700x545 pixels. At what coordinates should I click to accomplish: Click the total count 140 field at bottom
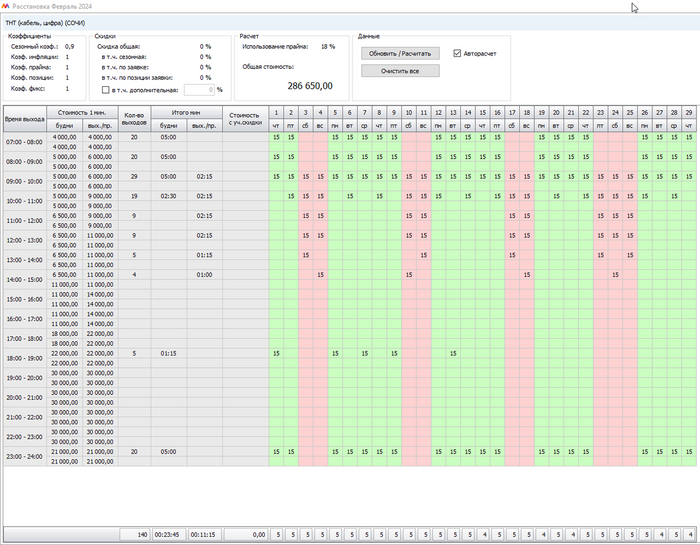point(135,535)
